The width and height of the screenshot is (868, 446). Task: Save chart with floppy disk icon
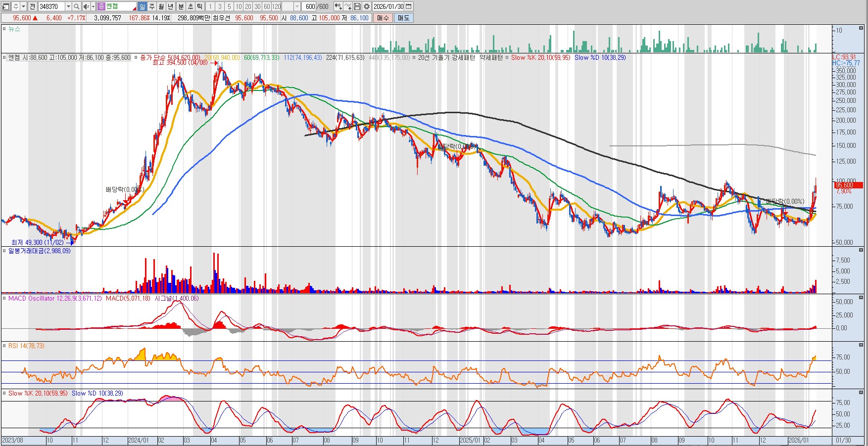click(x=357, y=6)
